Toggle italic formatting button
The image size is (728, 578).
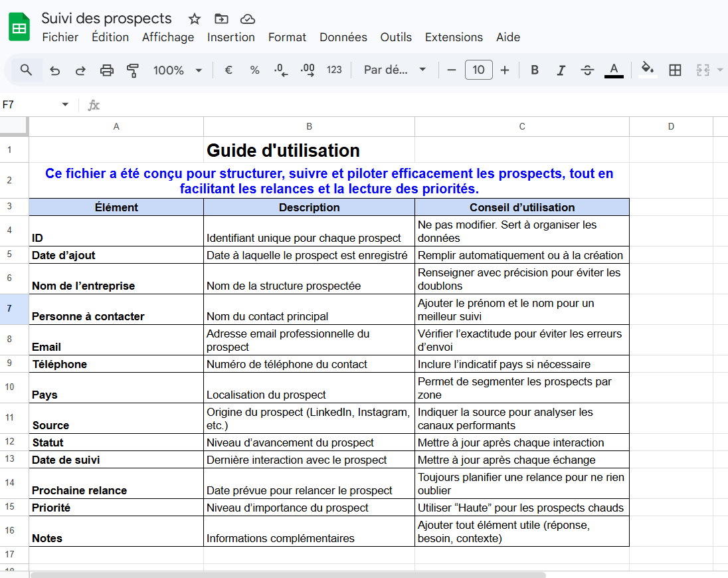(x=561, y=70)
